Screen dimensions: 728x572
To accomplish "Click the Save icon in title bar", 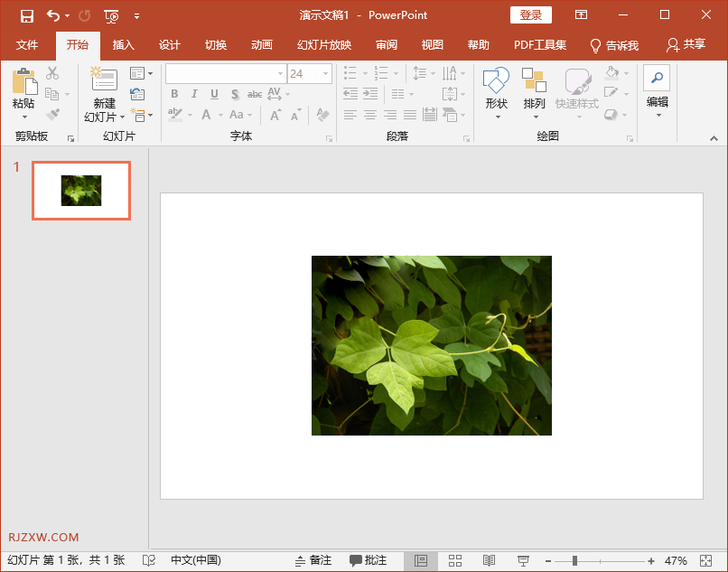I will click(x=26, y=15).
